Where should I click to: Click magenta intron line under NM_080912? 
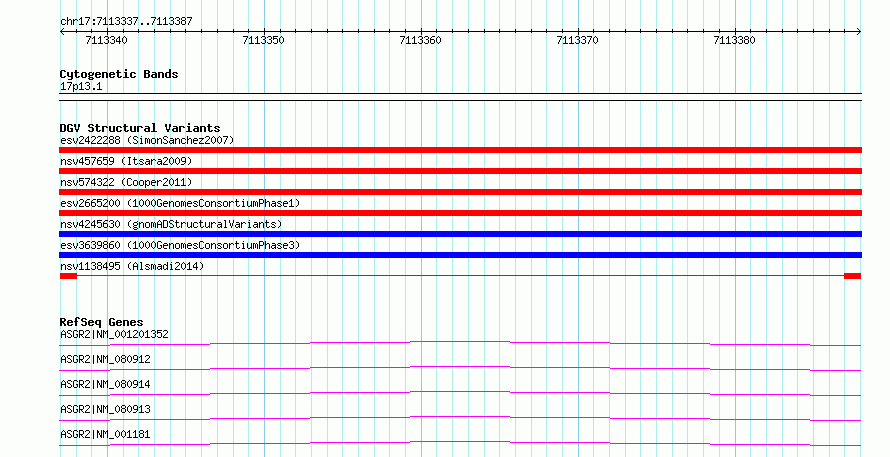tap(460, 367)
